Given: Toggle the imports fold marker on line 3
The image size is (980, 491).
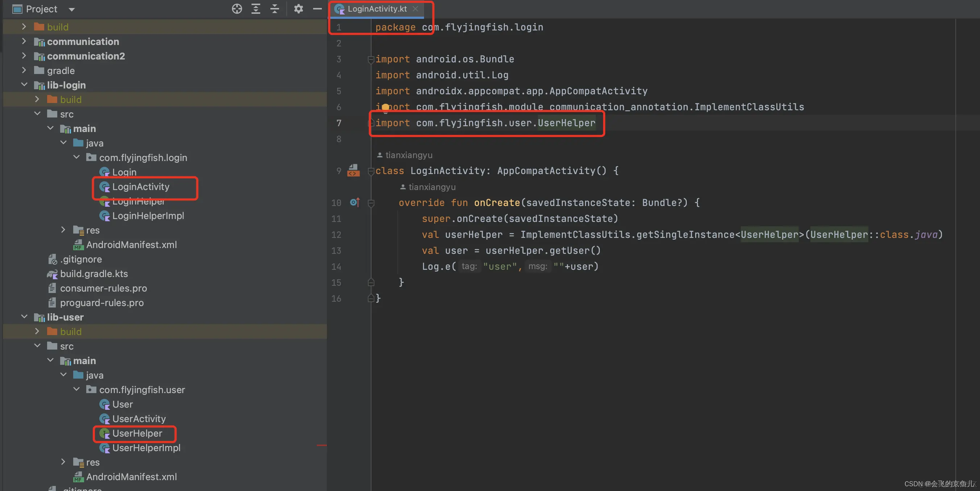Looking at the screenshot, I should [371, 59].
